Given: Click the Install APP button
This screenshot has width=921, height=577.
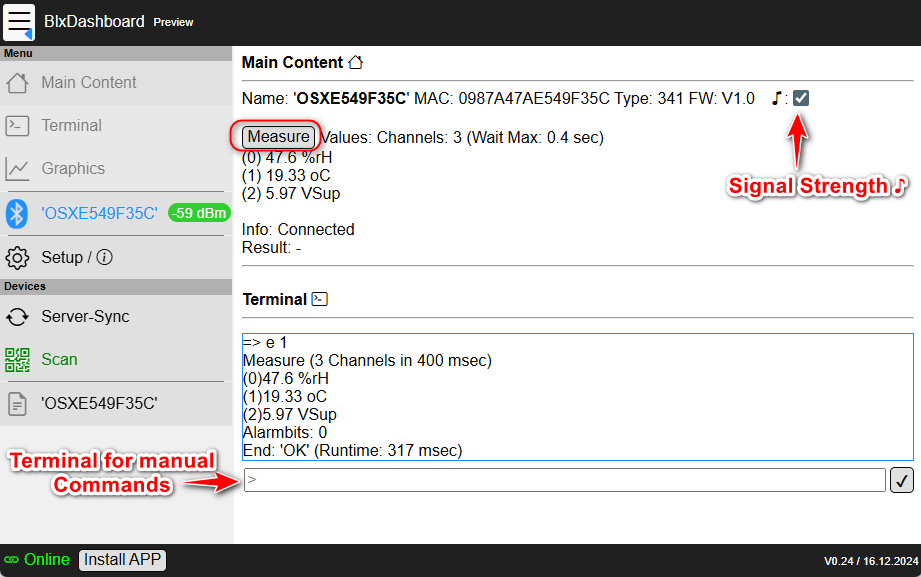Looking at the screenshot, I should [122, 560].
